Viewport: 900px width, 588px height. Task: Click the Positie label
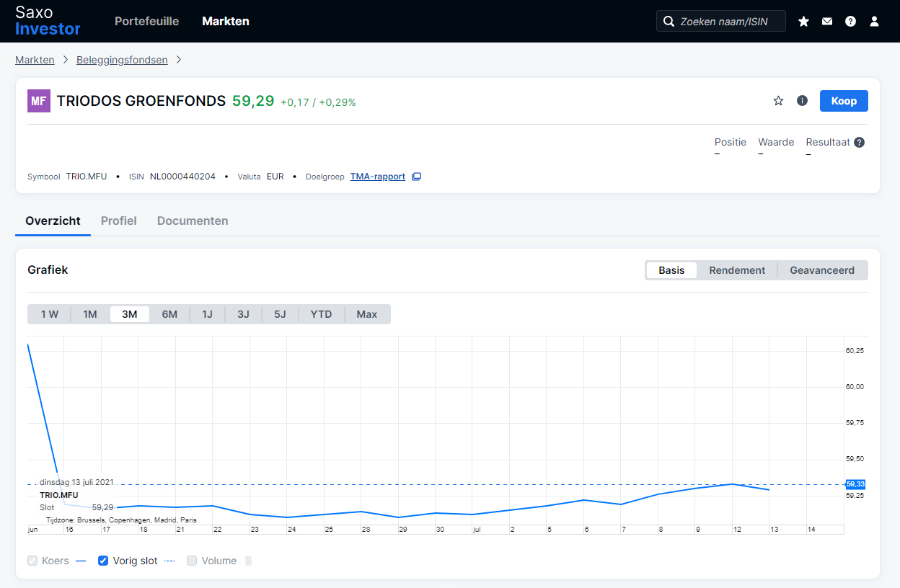coord(731,142)
